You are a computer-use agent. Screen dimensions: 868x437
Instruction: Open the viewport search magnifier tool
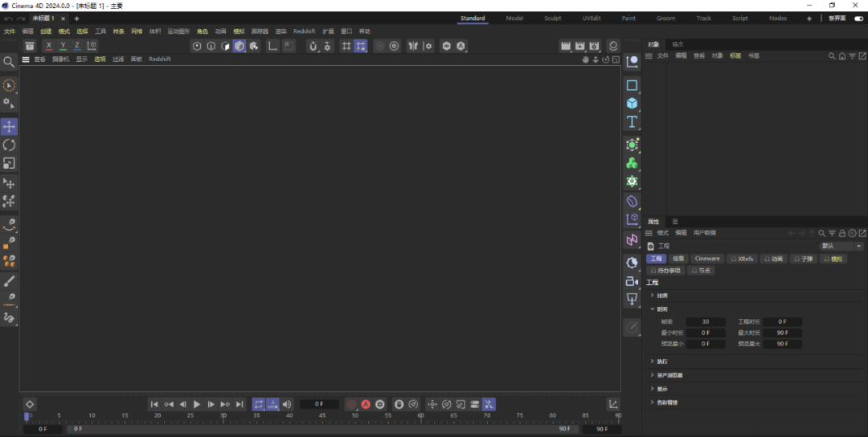point(9,62)
